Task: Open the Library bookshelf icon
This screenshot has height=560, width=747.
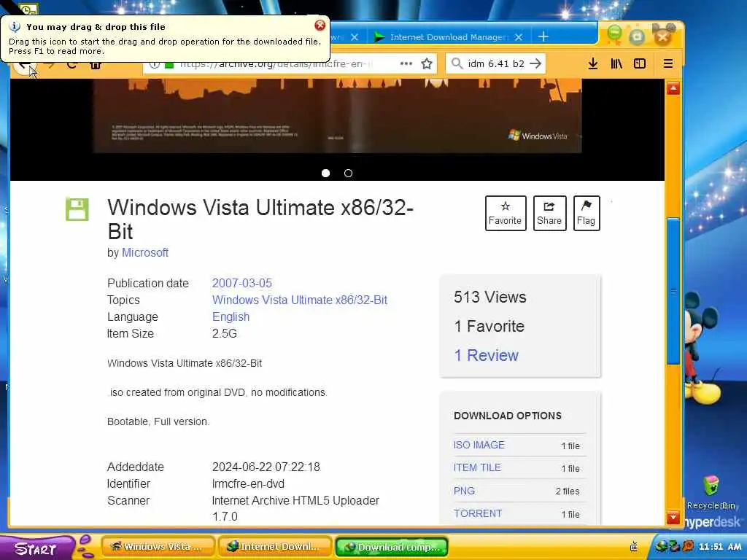Action: [x=616, y=63]
